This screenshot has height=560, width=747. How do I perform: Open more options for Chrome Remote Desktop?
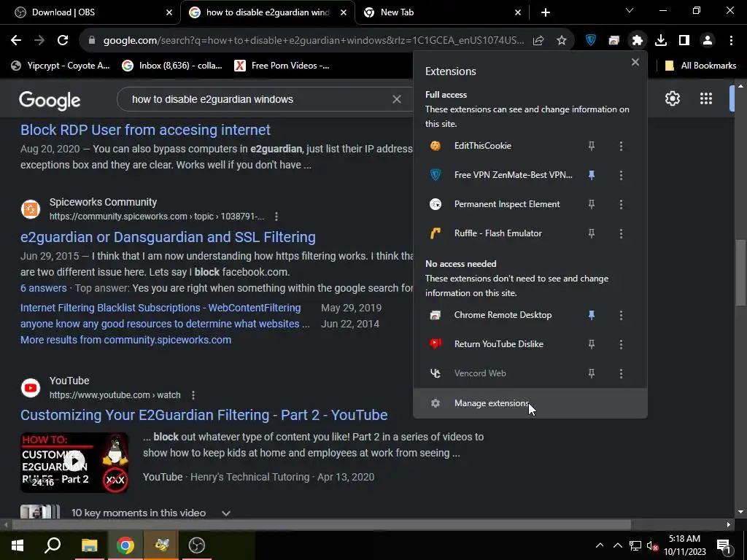coord(621,315)
